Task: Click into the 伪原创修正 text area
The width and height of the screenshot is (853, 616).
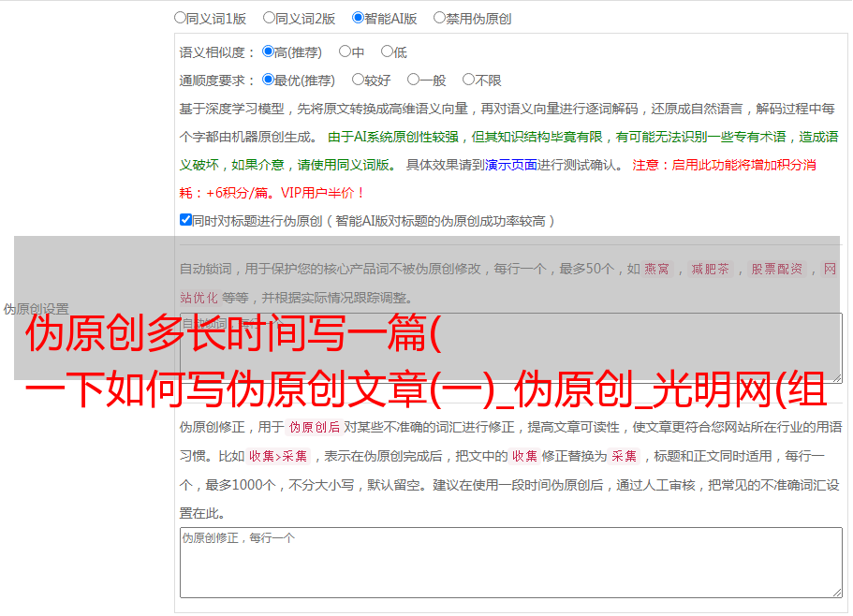Action: click(x=509, y=562)
